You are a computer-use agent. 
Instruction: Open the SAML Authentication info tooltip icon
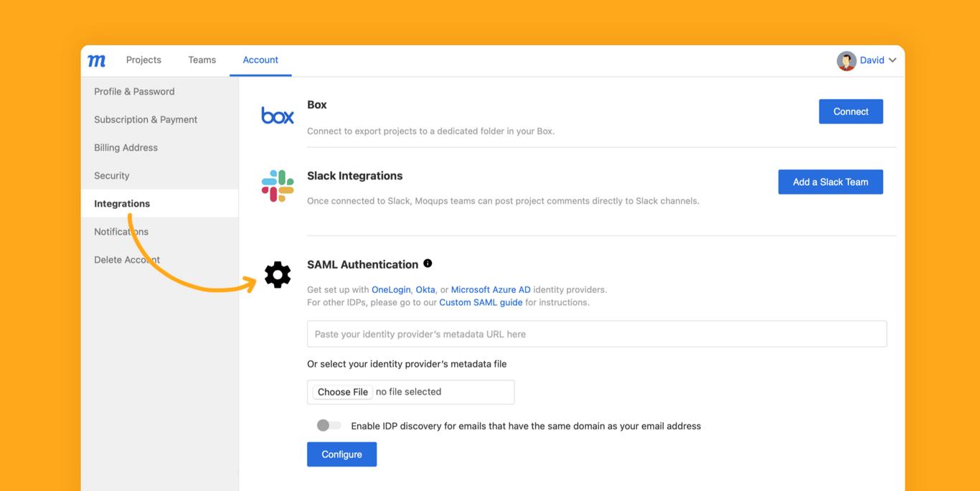(428, 263)
